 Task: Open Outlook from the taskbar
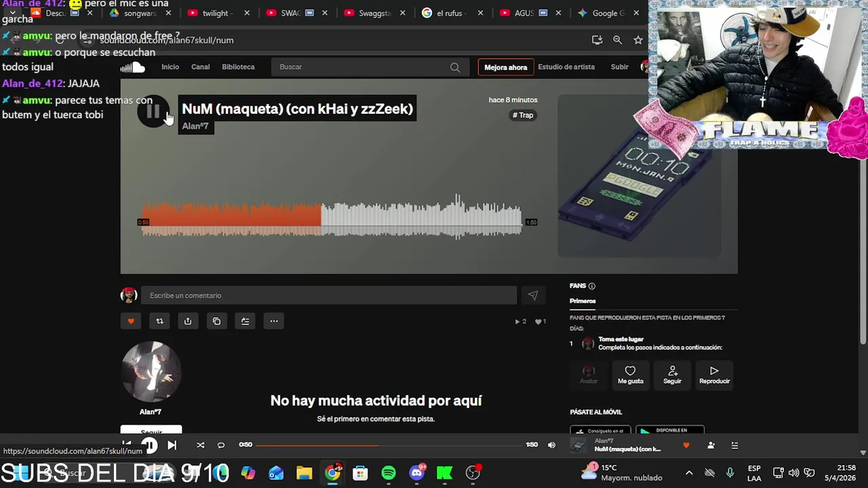276,473
